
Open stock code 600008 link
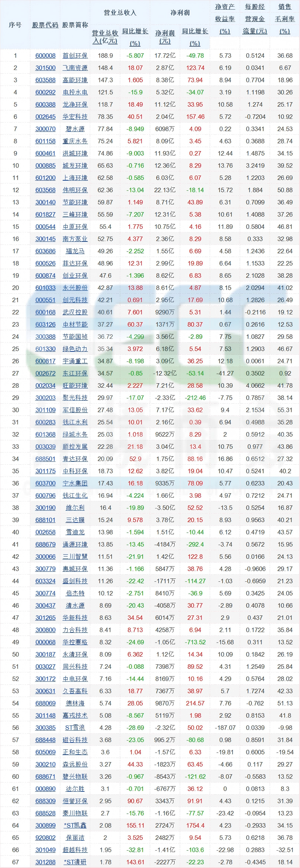pyautogui.click(x=45, y=56)
